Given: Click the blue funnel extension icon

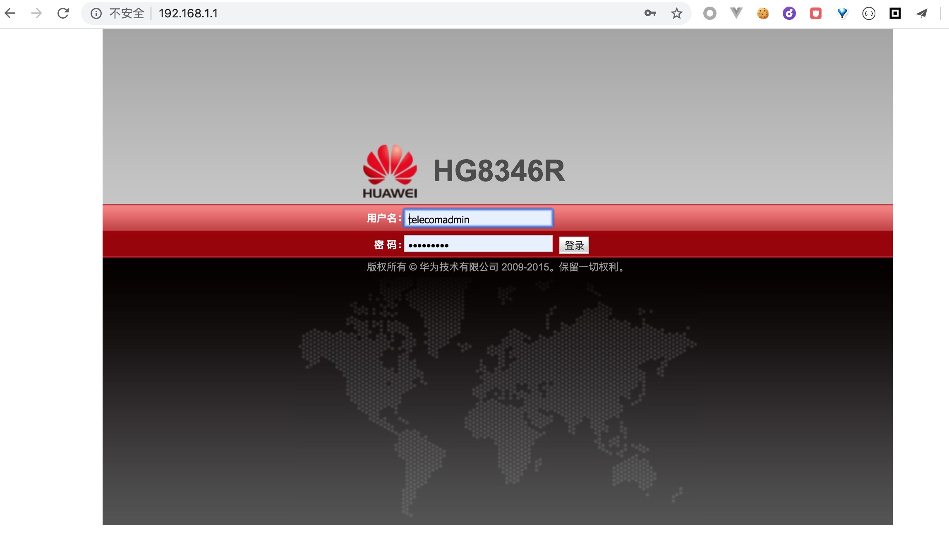Looking at the screenshot, I should point(842,14).
